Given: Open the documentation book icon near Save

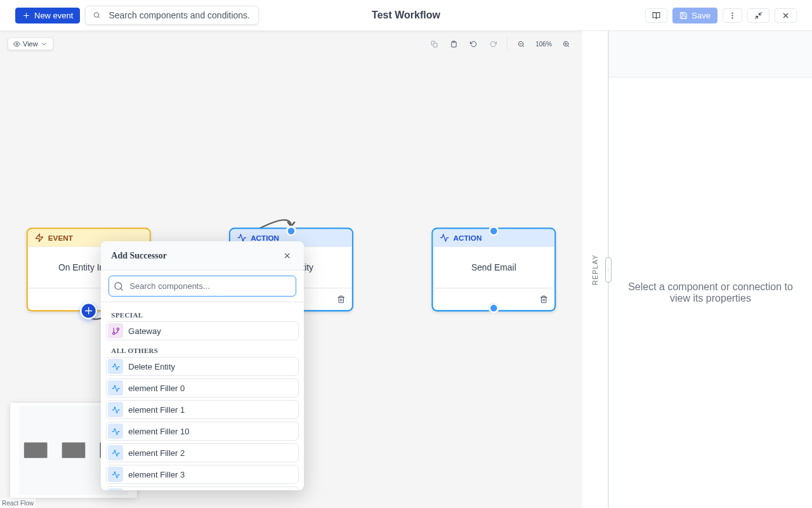Looking at the screenshot, I should [x=656, y=15].
